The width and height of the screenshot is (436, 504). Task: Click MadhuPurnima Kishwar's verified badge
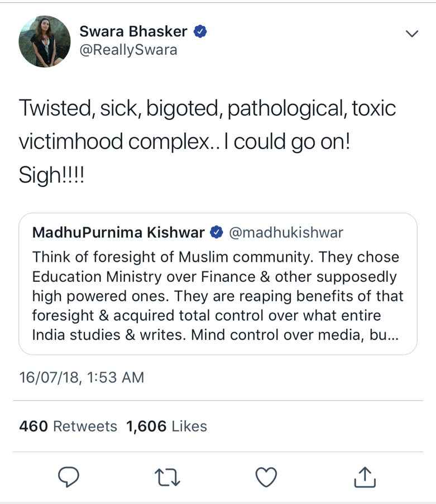coord(216,232)
